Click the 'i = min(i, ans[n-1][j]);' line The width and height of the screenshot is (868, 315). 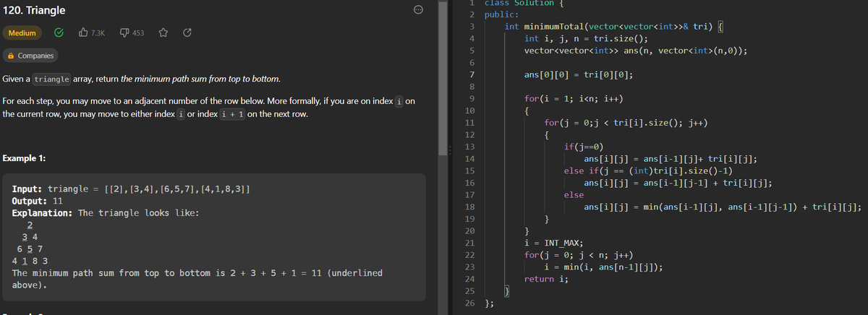pos(604,267)
